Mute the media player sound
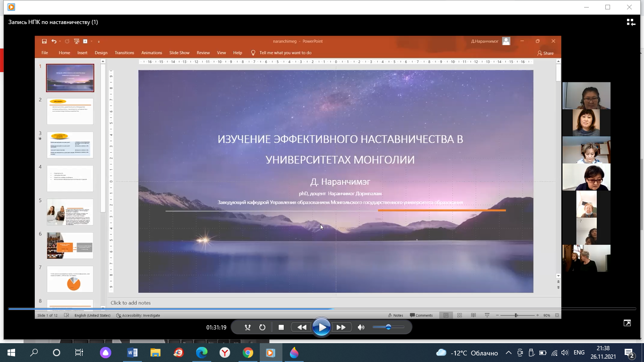 coord(361,327)
